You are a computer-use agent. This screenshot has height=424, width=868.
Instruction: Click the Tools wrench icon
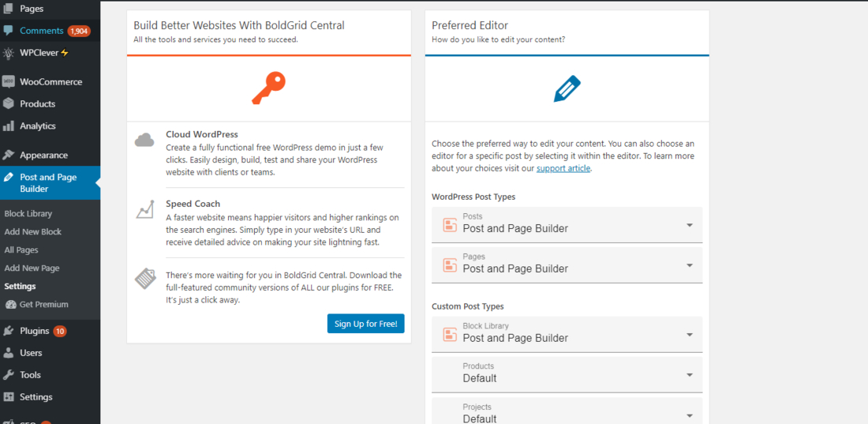click(9, 375)
